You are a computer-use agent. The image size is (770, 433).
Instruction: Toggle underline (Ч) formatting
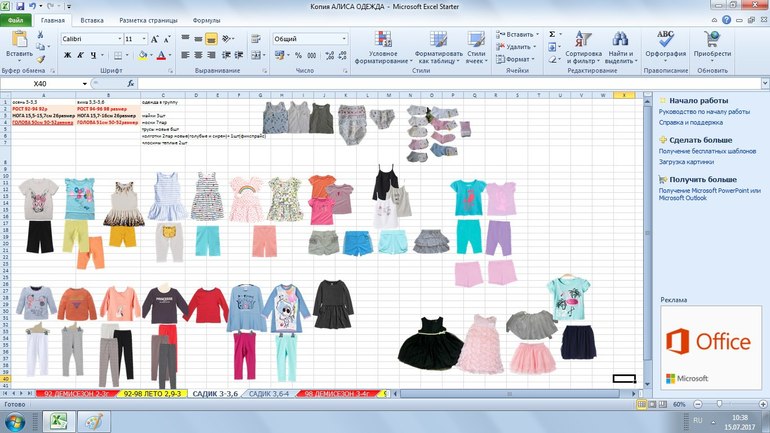93,56
